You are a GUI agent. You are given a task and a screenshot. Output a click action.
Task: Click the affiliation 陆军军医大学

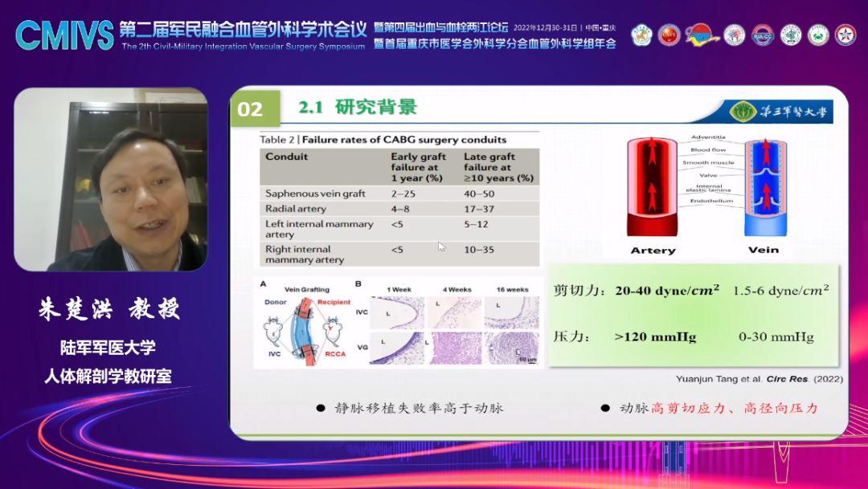click(x=108, y=348)
